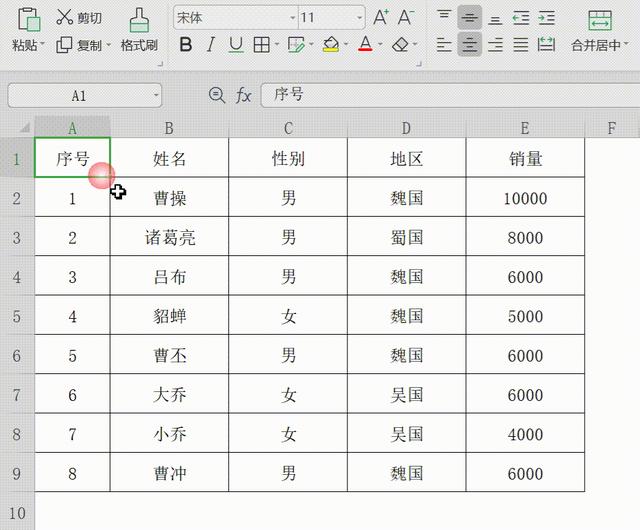
Task: Click the Cut scissors icon
Action: click(64, 17)
